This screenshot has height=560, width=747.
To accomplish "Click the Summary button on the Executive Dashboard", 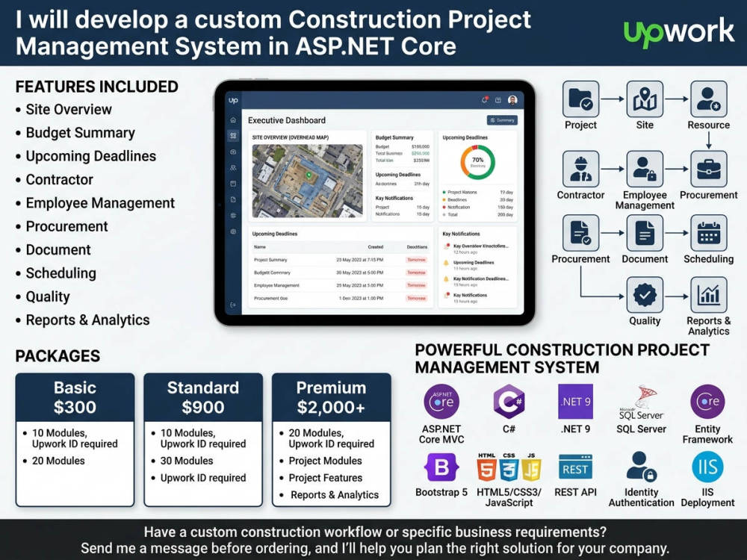I will pos(502,120).
